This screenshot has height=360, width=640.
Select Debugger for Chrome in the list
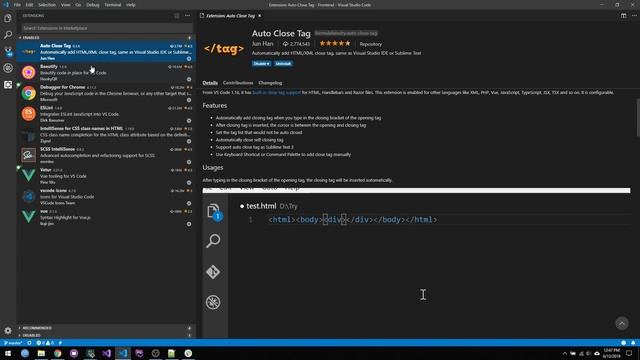106,93
